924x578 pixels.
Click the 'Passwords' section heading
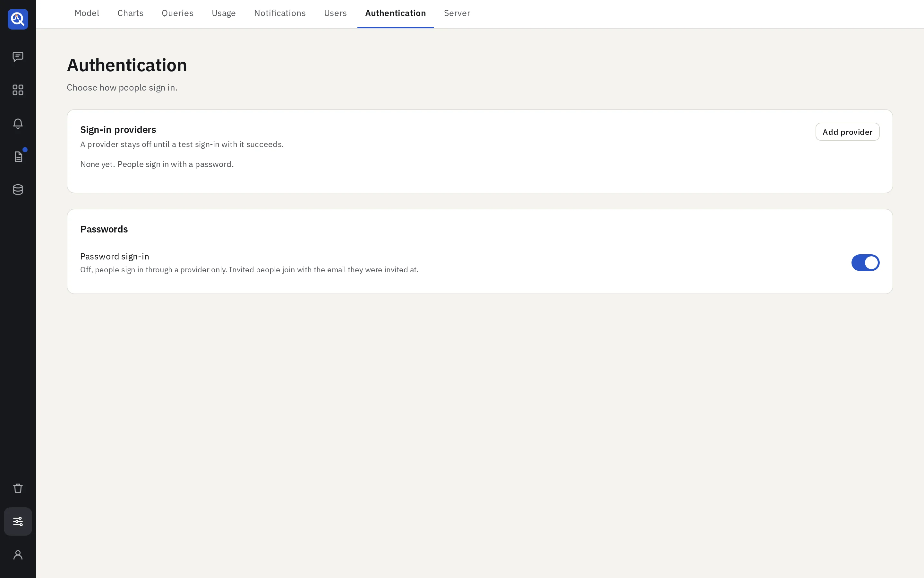point(104,229)
